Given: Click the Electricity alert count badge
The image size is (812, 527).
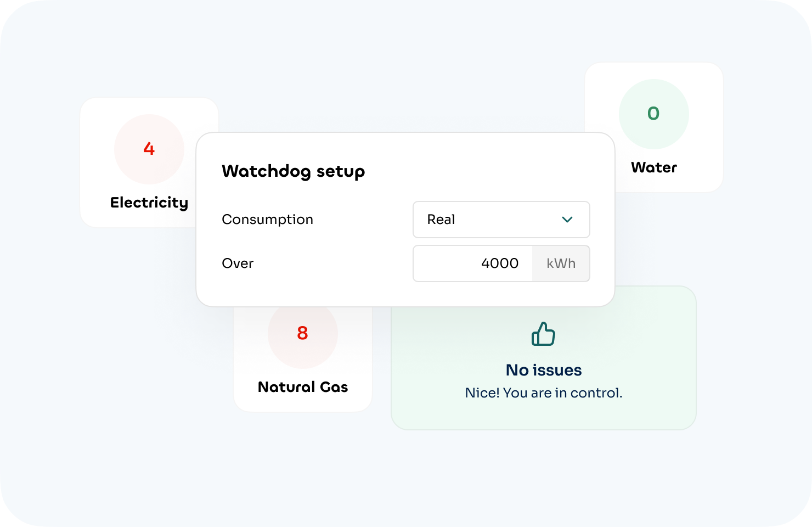Looking at the screenshot, I should tap(149, 149).
